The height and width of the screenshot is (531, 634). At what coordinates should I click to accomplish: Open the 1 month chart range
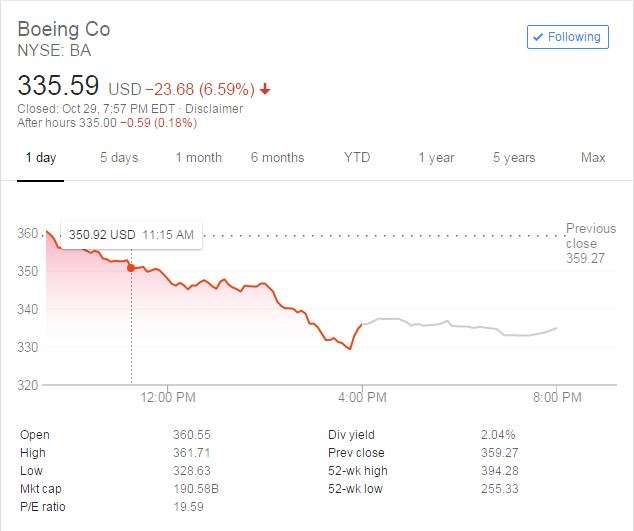click(x=198, y=158)
